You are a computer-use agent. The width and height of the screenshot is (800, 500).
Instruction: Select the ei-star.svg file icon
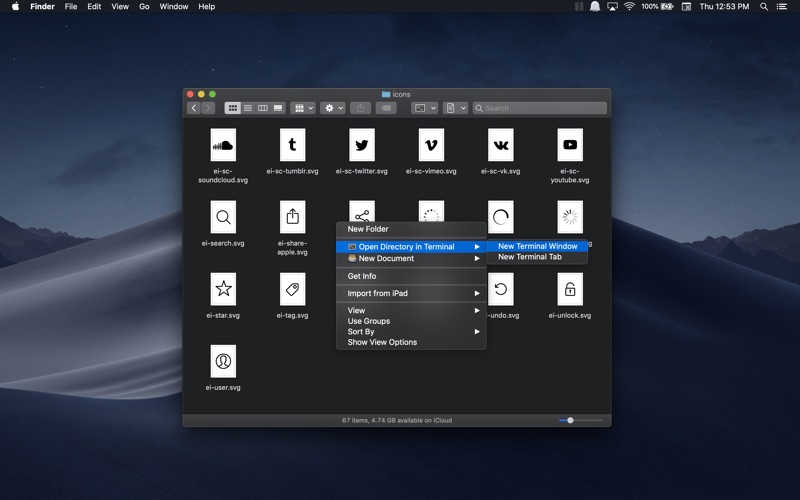pos(223,289)
